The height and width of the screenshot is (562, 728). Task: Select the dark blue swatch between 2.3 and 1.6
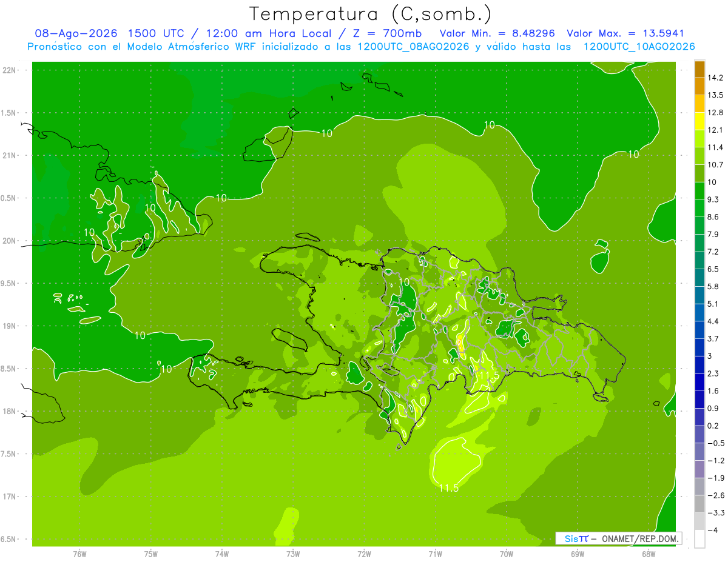pyautogui.click(x=699, y=381)
